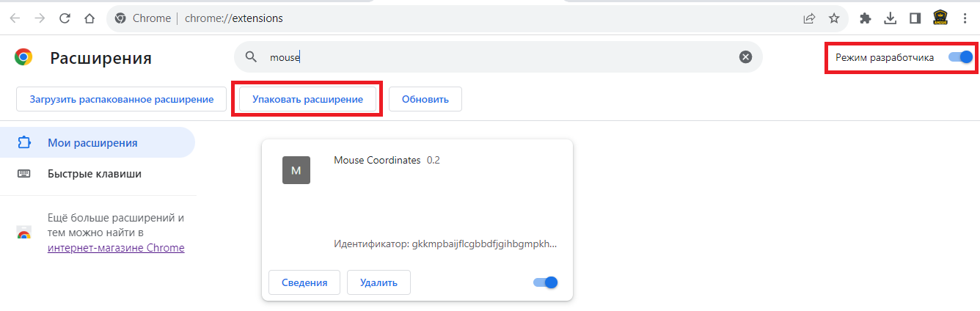Show the browser side panel

coord(915,18)
